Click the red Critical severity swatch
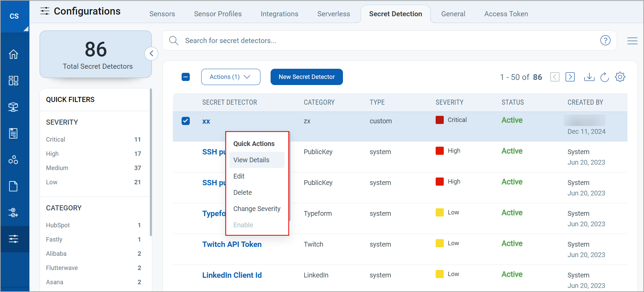The image size is (644, 292). (x=439, y=120)
